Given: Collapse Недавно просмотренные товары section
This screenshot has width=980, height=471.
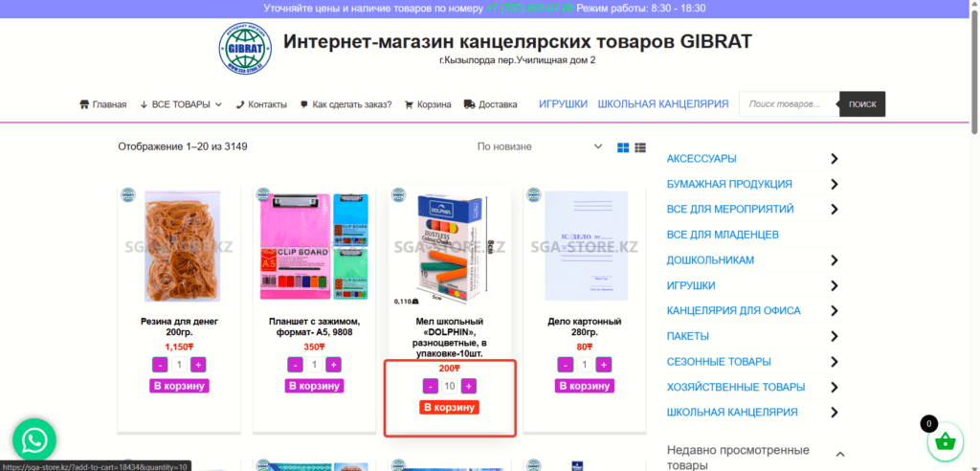Looking at the screenshot, I should 840,454.
